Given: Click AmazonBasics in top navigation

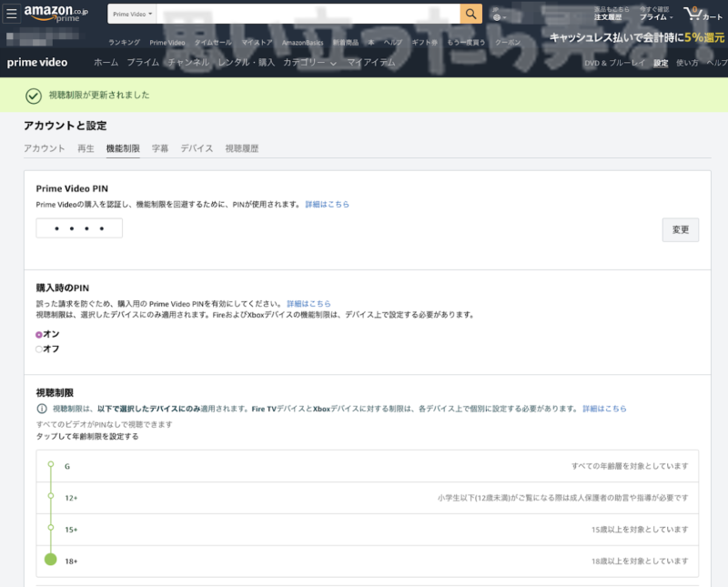Looking at the screenshot, I should tap(303, 42).
